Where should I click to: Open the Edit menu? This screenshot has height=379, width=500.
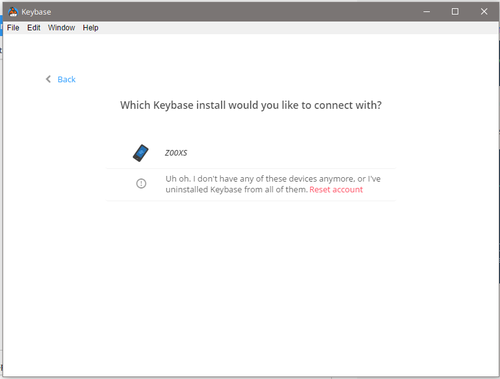(x=34, y=28)
